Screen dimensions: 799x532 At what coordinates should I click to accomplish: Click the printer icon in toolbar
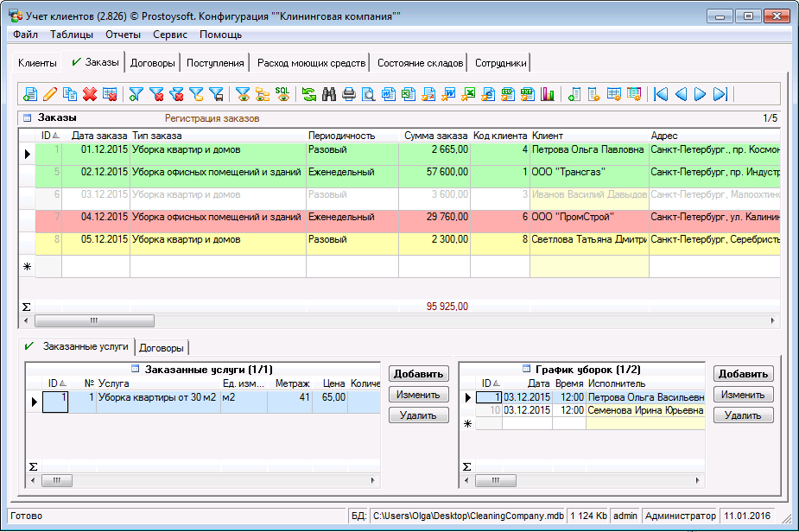[x=349, y=94]
